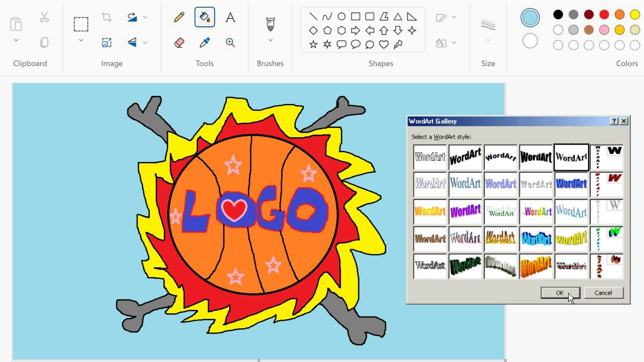Click the Crop image icon
Image resolution: width=644 pixels, height=362 pixels.
(x=107, y=17)
